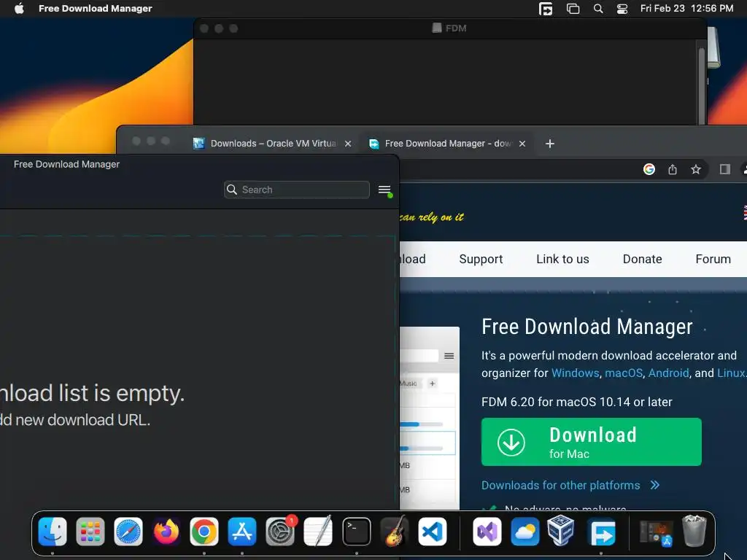747x560 pixels.
Task: Open the Finder icon in the dock
Action: tap(53, 532)
